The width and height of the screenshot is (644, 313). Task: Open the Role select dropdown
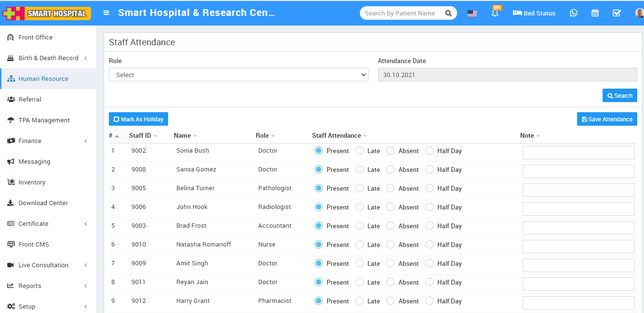[x=238, y=75]
